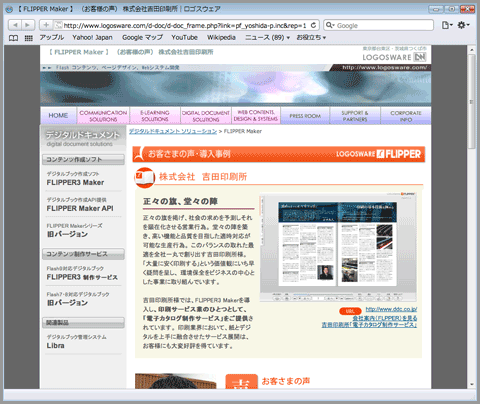This screenshot has width=480, height=404.
Task: Open the E-Learning Solutions tab
Action: (x=155, y=115)
